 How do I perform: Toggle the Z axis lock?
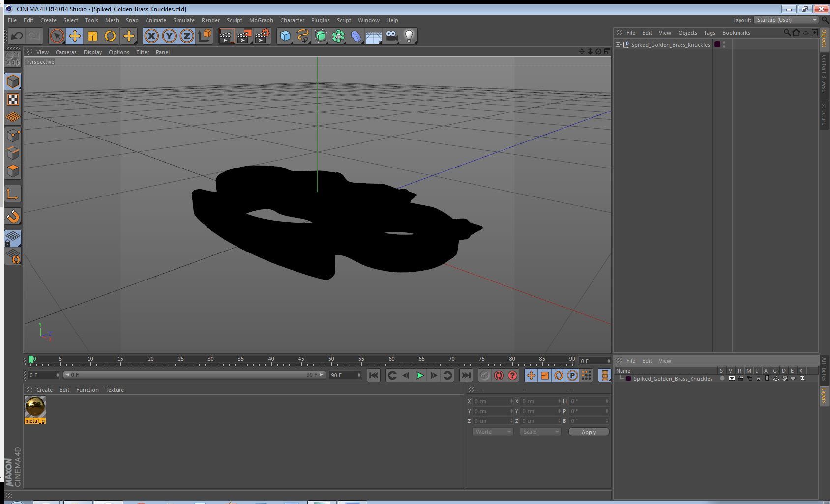(187, 36)
